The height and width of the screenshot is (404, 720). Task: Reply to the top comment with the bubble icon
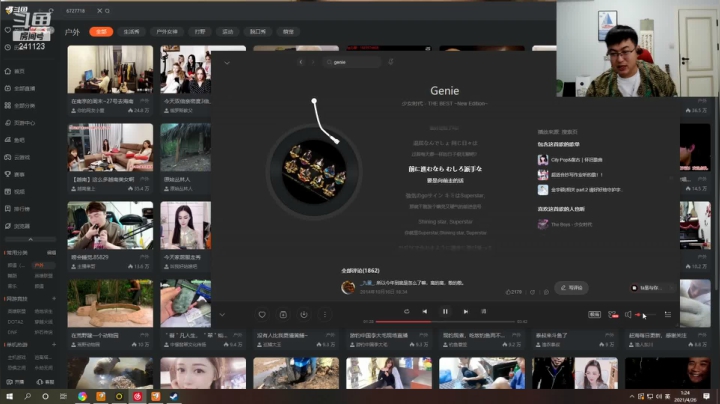546,292
